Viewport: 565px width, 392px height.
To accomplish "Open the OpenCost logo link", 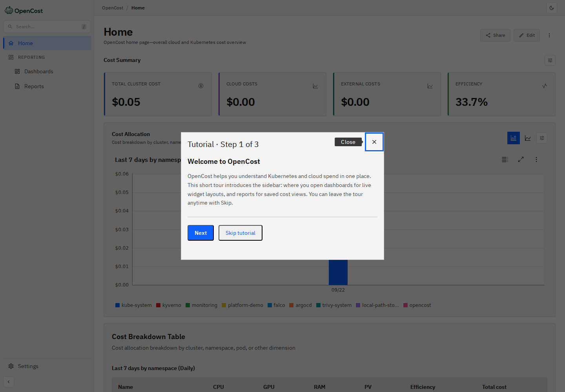I will point(24,11).
